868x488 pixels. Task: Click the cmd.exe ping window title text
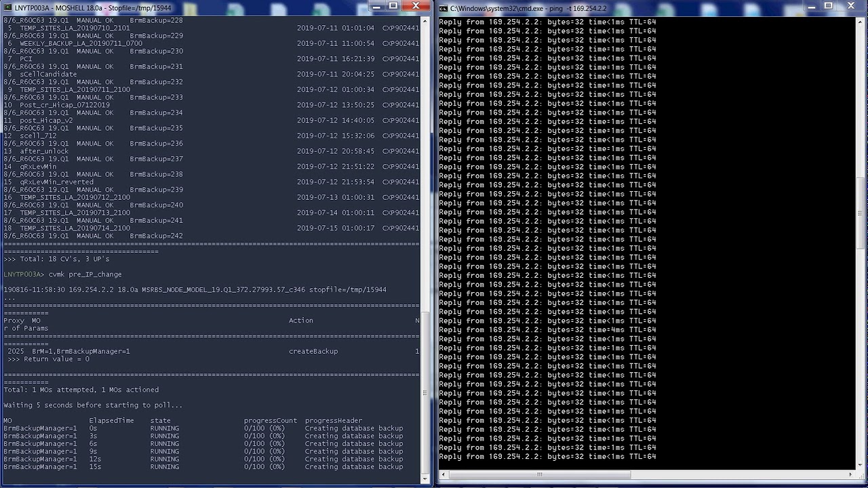[x=528, y=8]
